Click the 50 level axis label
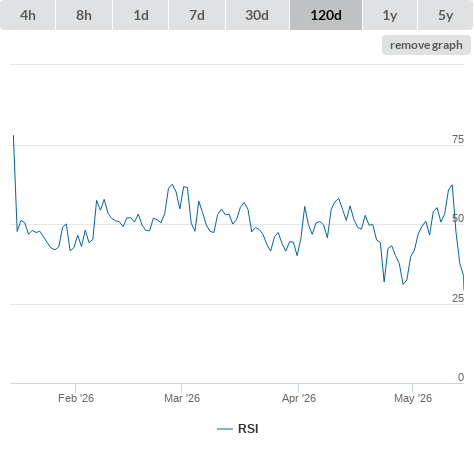Image resolution: width=474 pixels, height=455 pixels. [x=458, y=218]
